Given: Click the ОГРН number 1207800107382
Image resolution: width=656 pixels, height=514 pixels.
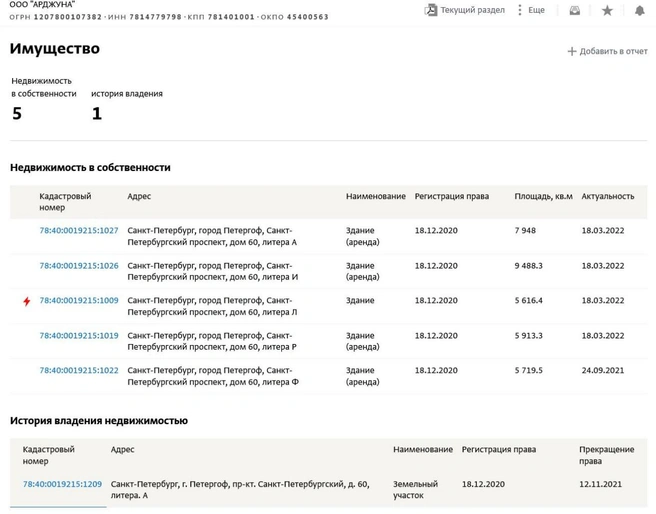Looking at the screenshot, I should pos(68,17).
